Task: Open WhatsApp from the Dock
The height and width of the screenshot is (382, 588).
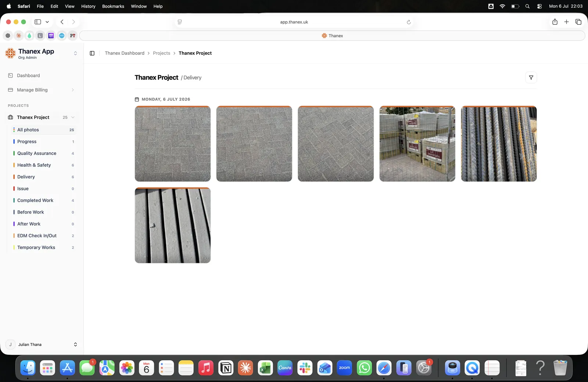Action: pos(364,368)
